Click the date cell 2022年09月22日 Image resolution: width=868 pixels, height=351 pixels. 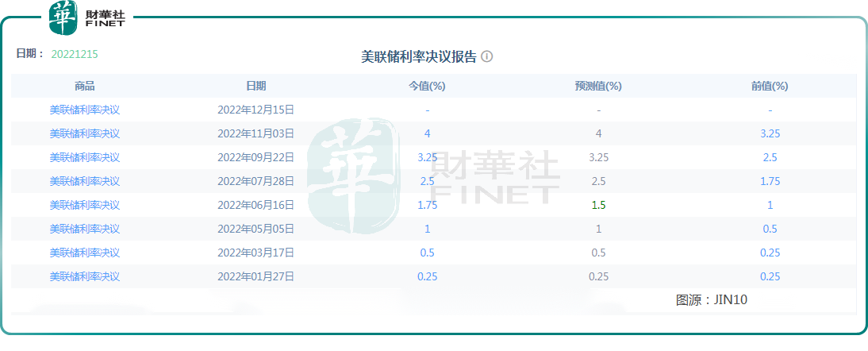pos(255,157)
